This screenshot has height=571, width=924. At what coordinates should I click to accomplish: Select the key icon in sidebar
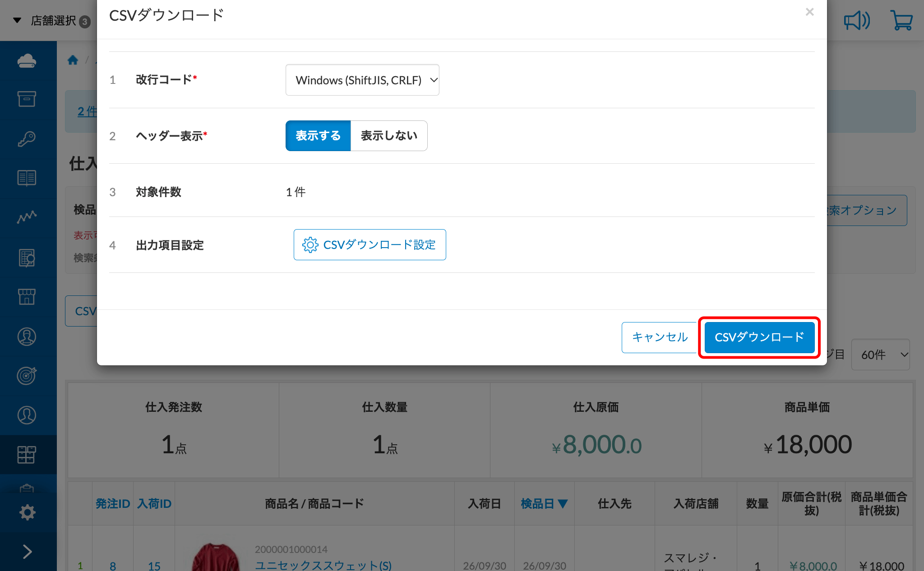[27, 138]
